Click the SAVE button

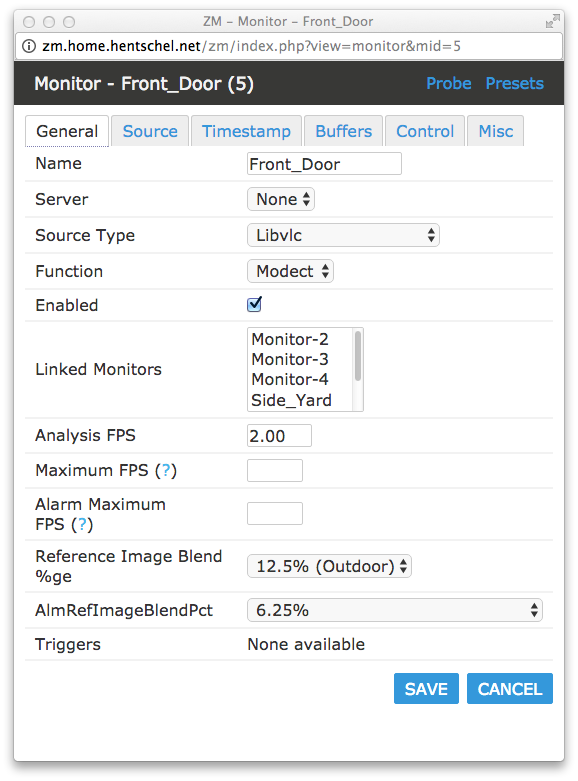tap(426, 689)
